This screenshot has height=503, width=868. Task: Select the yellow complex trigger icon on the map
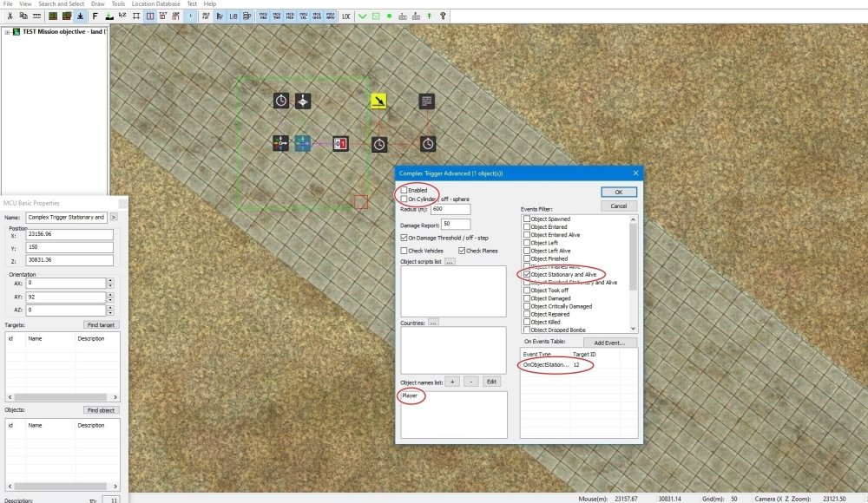(379, 101)
